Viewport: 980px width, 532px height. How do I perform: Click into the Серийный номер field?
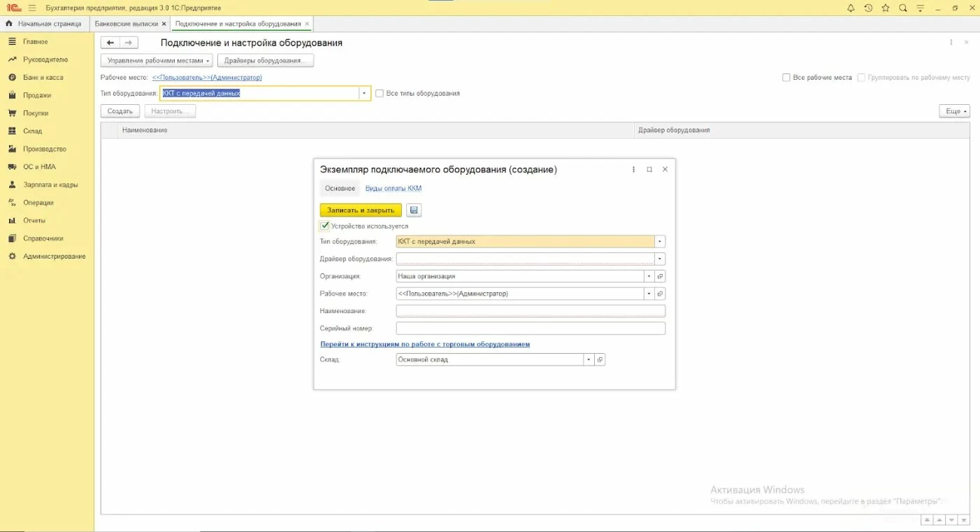(x=530, y=329)
